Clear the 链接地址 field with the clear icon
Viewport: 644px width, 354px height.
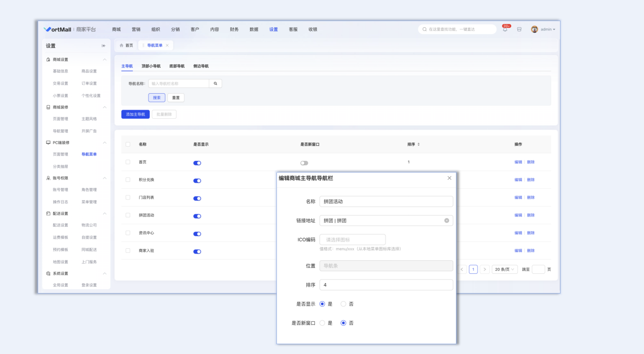tap(447, 220)
